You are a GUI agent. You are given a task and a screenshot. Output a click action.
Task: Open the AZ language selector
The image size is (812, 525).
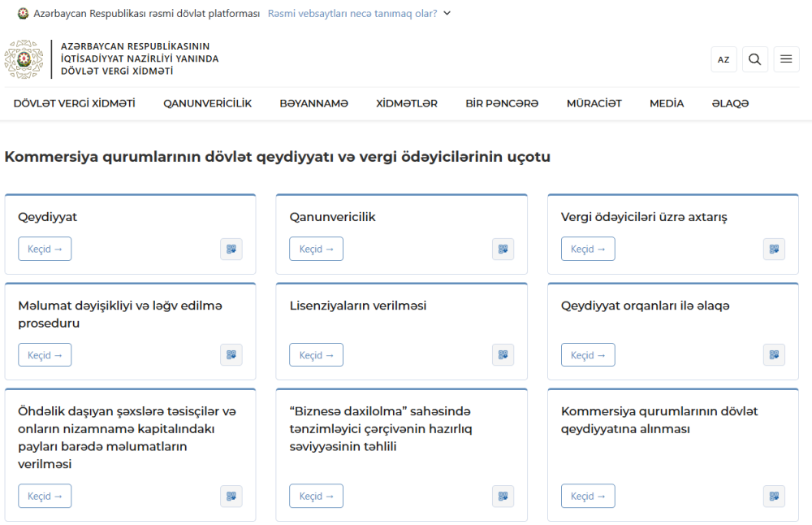tap(723, 59)
